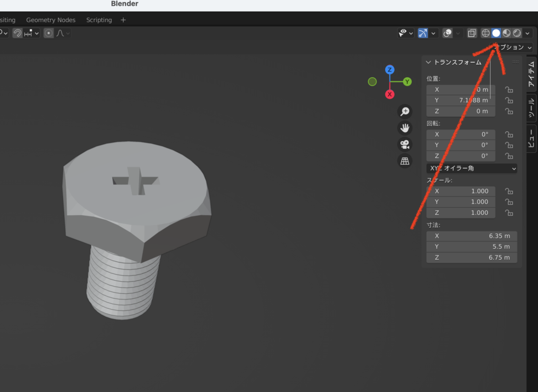
Task: Switch to rendered viewport shading
Action: [517, 33]
